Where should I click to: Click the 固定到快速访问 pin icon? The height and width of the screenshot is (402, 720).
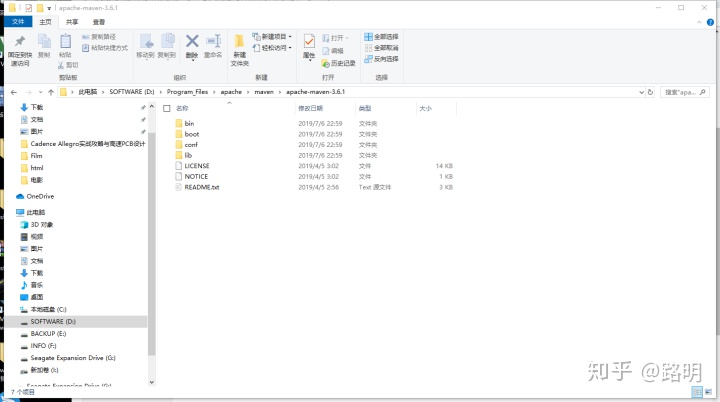(19, 41)
